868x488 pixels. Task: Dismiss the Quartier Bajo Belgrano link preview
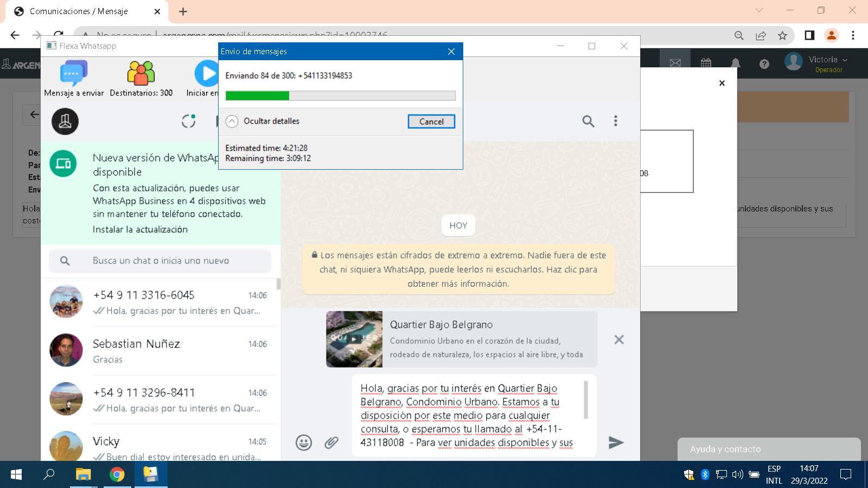click(619, 339)
